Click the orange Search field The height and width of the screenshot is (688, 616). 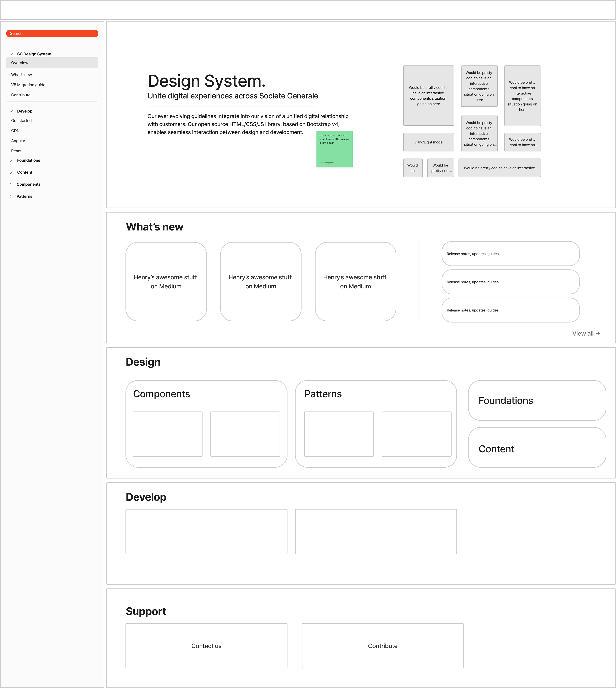click(52, 34)
